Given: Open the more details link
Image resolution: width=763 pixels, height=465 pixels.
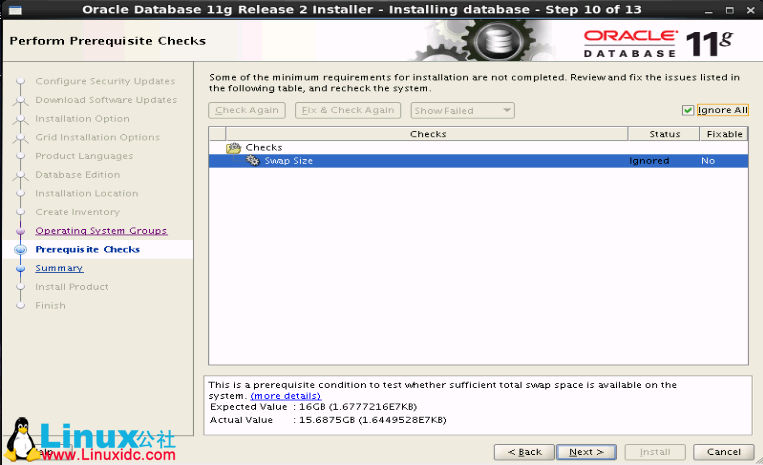Looking at the screenshot, I should (286, 396).
